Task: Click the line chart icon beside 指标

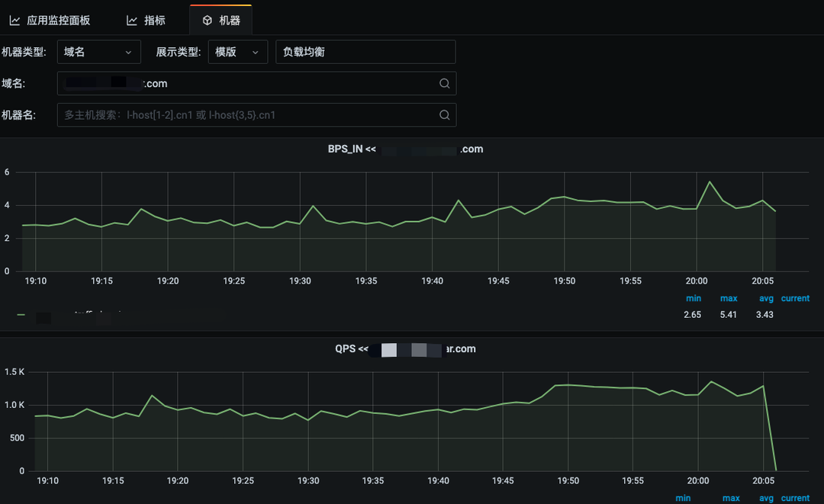Action: click(132, 21)
